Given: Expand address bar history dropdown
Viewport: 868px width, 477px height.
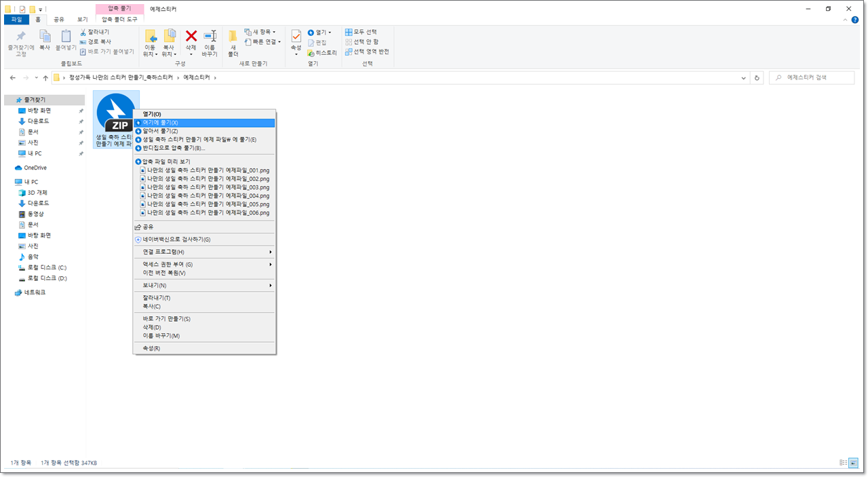Looking at the screenshot, I should tap(744, 78).
